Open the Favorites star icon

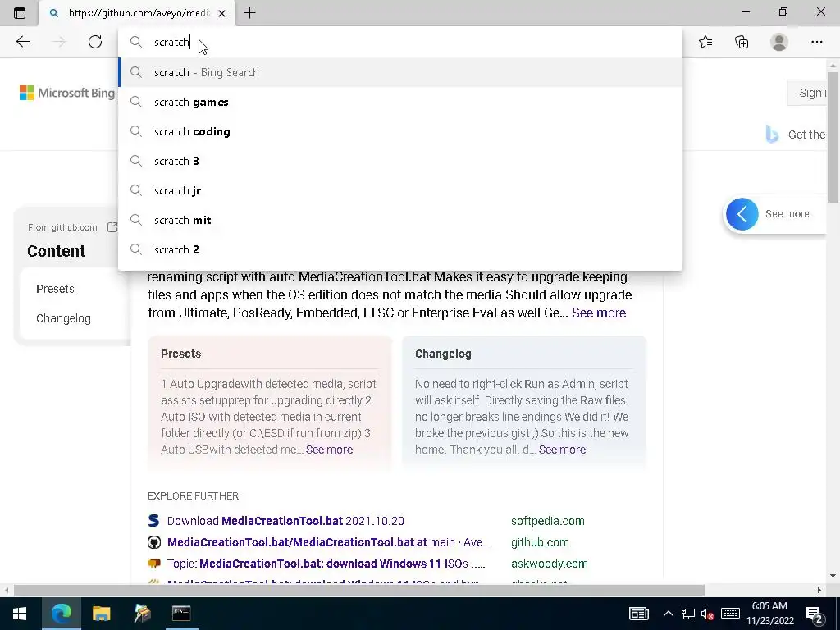pyautogui.click(x=705, y=42)
